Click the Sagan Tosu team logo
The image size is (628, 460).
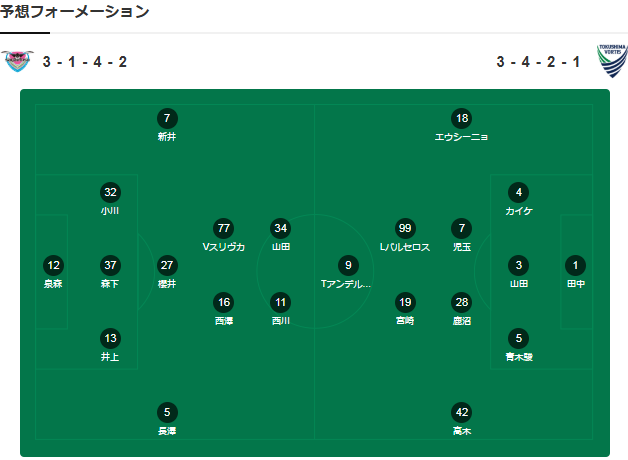pos(17,61)
